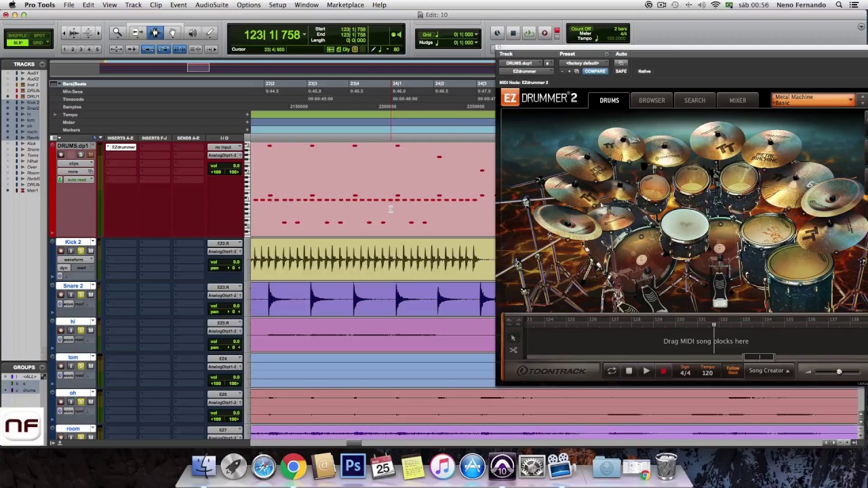Open the 'no input' selector on DRUMS.dp1
The height and width of the screenshot is (488, 868).
tap(224, 147)
